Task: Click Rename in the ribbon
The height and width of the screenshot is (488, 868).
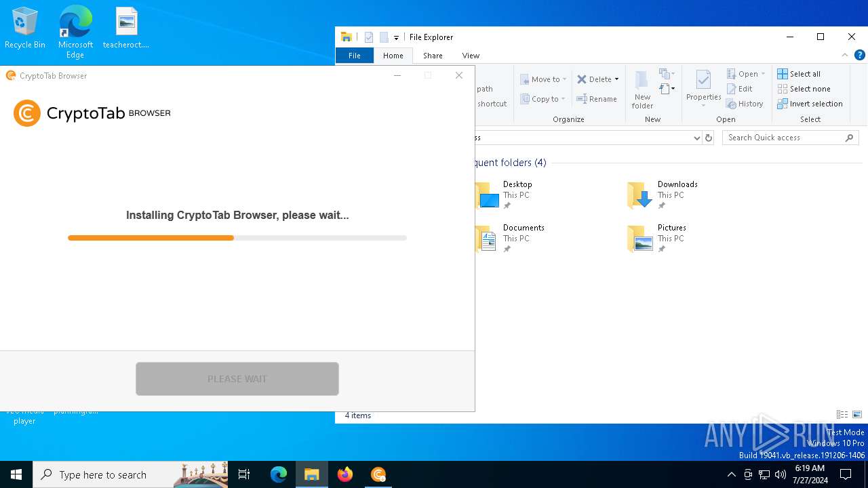Action: (x=597, y=99)
